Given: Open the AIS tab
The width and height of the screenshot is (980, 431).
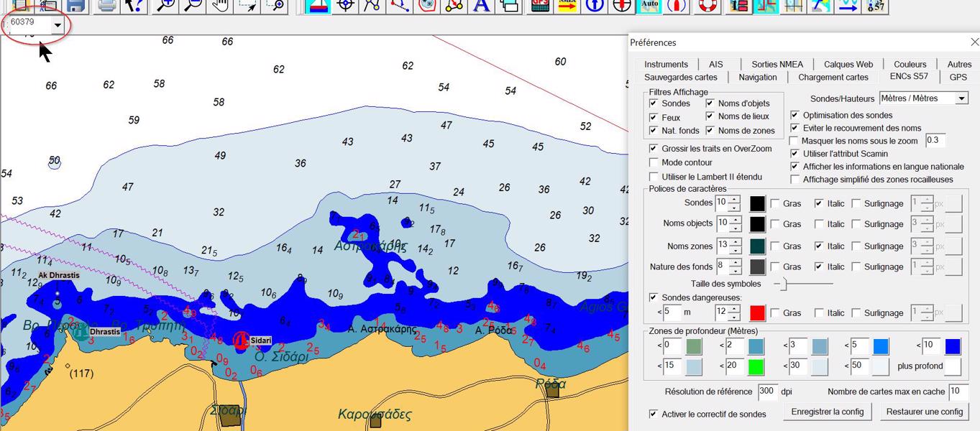Looking at the screenshot, I should 715,64.
